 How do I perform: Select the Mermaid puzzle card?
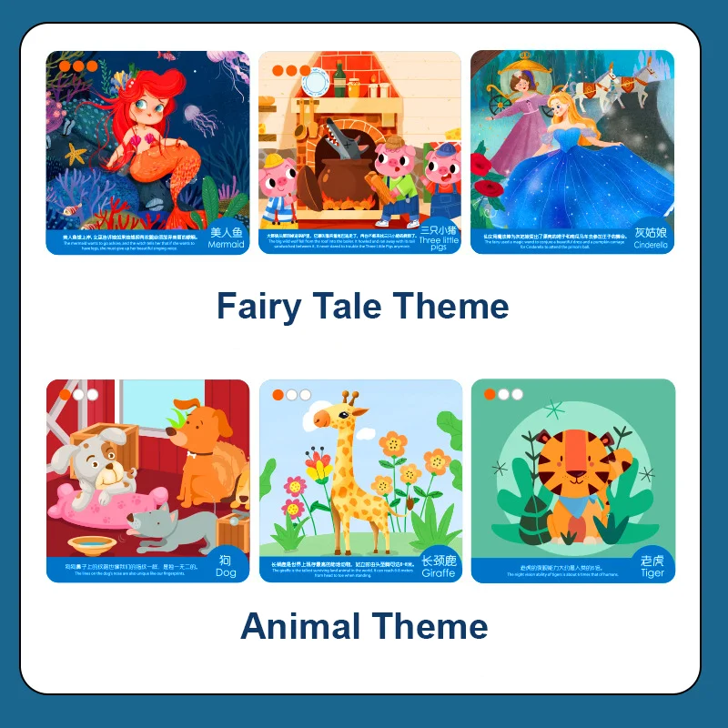147,152
